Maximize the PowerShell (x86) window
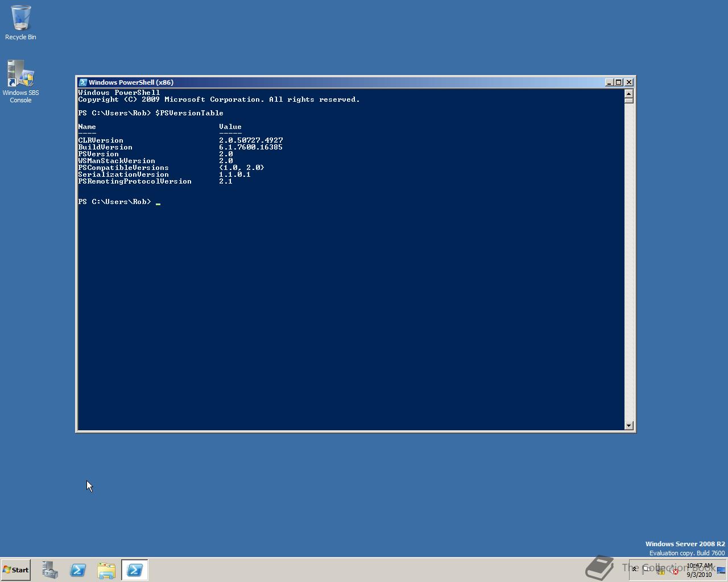The height and width of the screenshot is (582, 728). tap(618, 82)
